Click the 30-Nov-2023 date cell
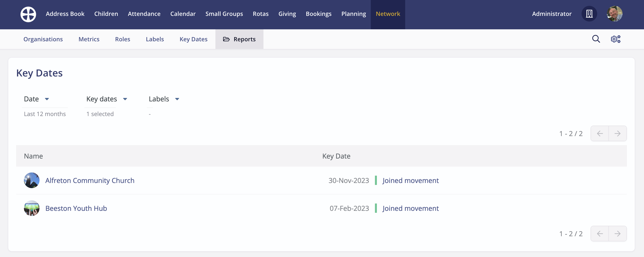 349,180
